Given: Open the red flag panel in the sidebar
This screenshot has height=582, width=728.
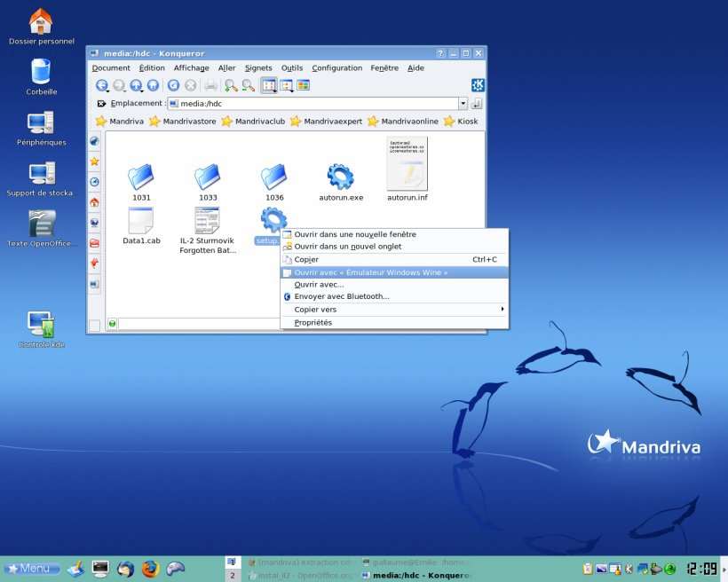Looking at the screenshot, I should [94, 263].
